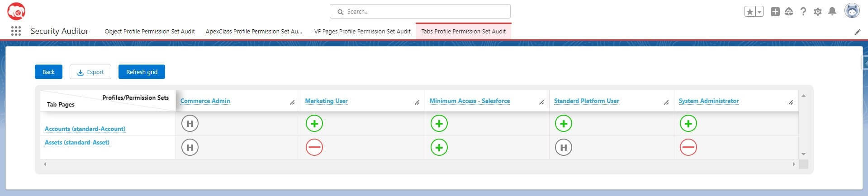Screen dimensions: 868x196
Task: Toggle green plus for Accounts Standard Platform User
Action: tap(564, 123)
